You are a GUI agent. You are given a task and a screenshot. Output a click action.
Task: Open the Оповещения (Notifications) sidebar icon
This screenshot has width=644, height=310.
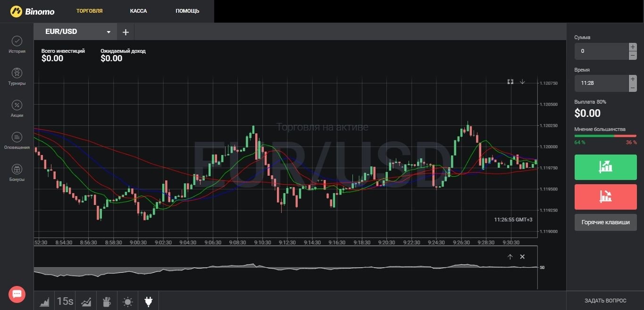tap(17, 137)
